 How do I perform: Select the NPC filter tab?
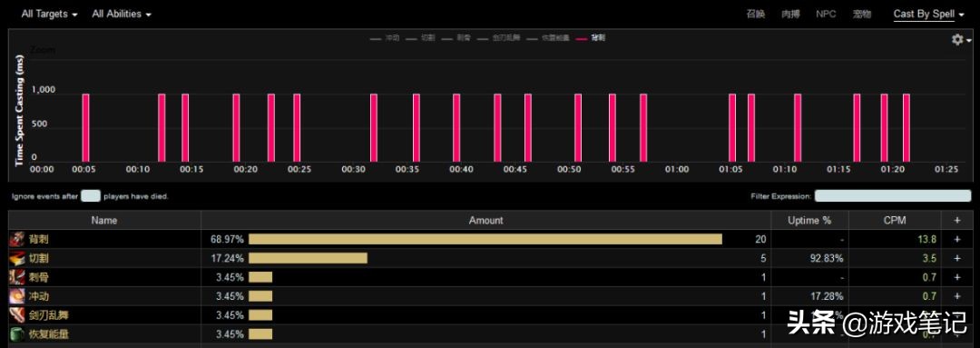826,14
